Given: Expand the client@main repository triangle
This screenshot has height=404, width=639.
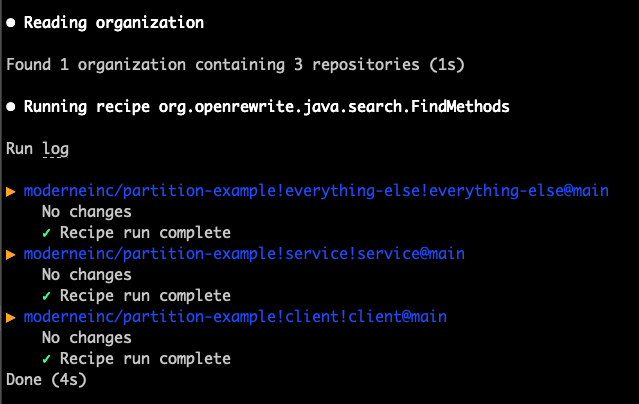Looking at the screenshot, I should (x=11, y=317).
